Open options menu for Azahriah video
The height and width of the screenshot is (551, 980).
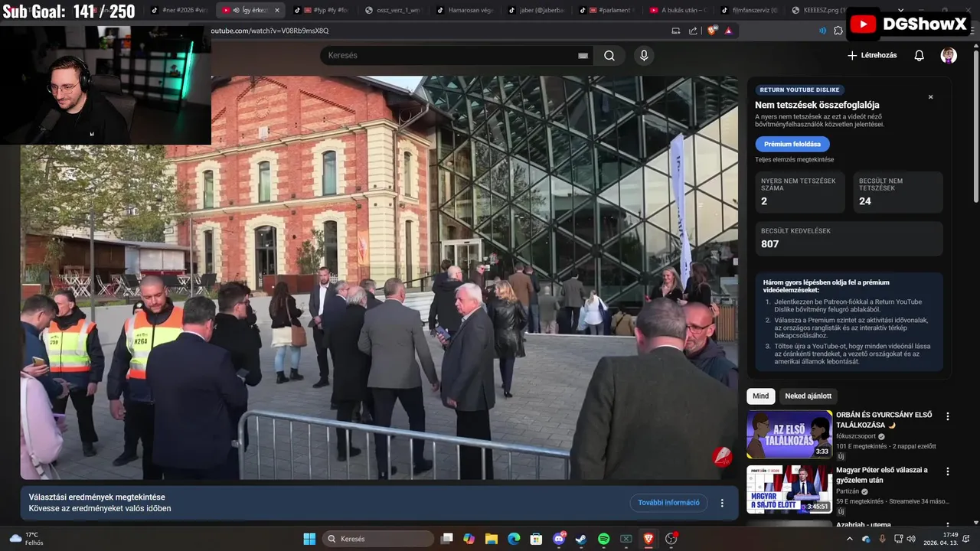(948, 524)
